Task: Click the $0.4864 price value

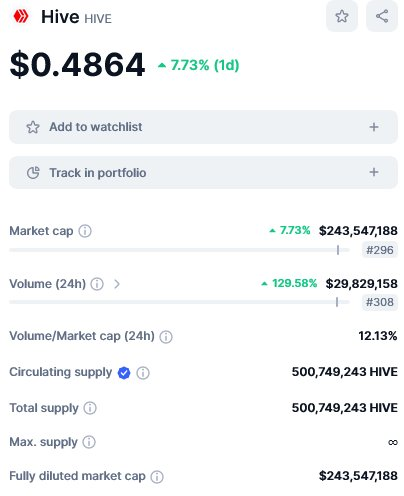Action: [x=77, y=65]
